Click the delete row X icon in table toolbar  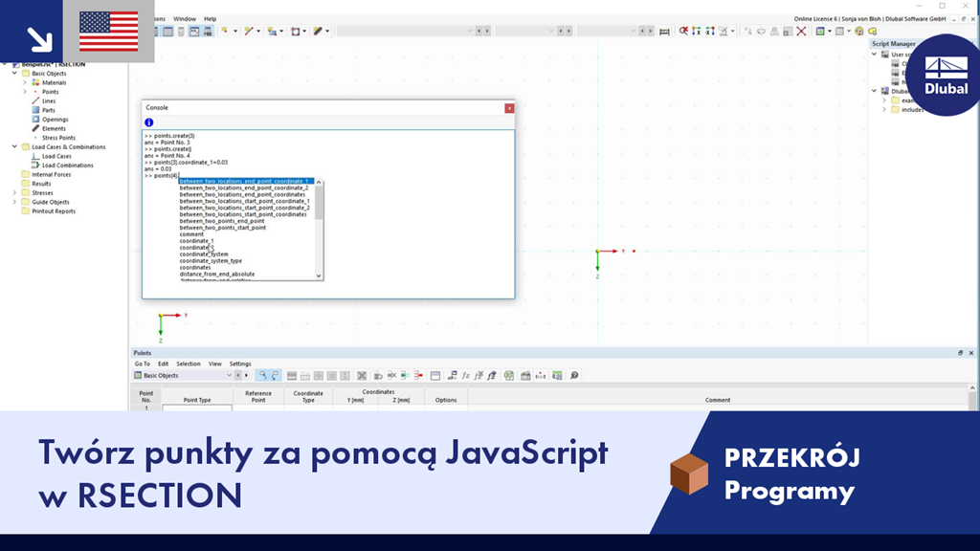click(x=362, y=375)
